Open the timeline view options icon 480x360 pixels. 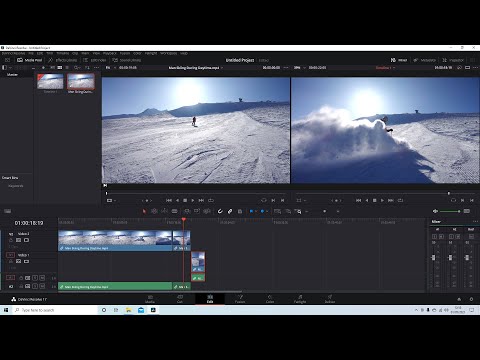pyautogui.click(x=8, y=211)
